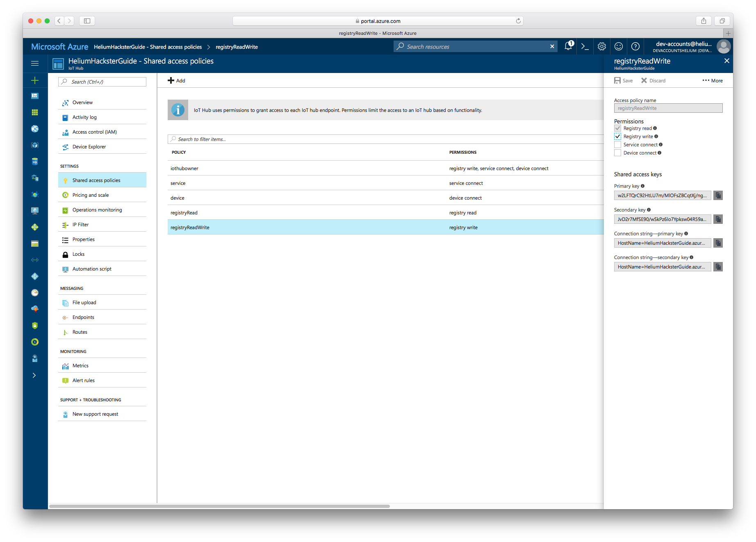Open Pricing and scale settings

tap(91, 195)
